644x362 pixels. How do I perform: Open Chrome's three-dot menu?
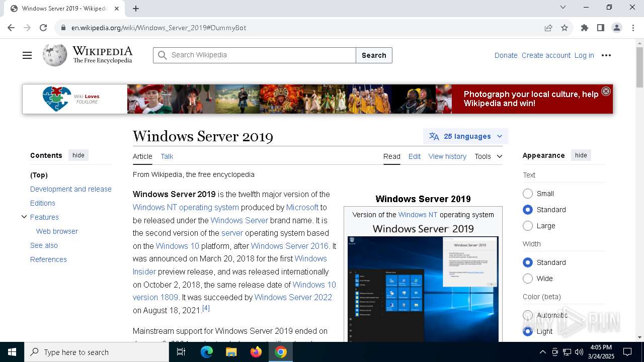point(633,28)
